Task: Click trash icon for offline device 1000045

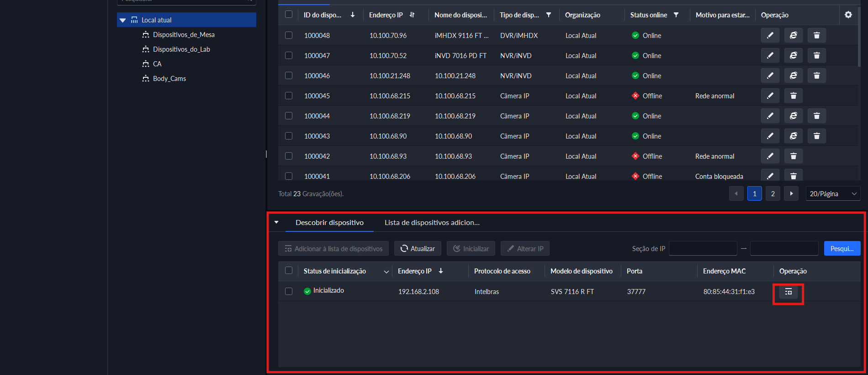Action: [793, 96]
